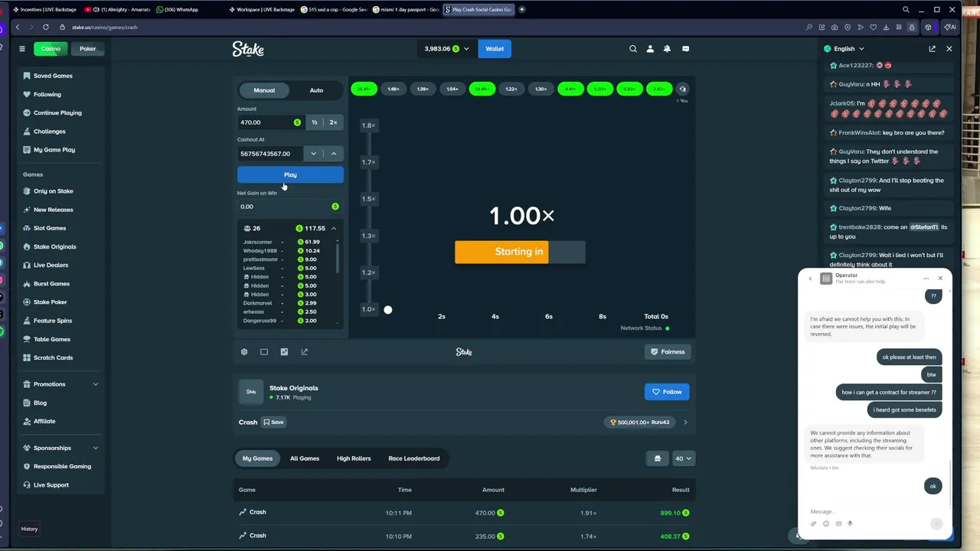Click the GIF icon in support chat
The height and width of the screenshot is (551, 980).
pos(838,524)
